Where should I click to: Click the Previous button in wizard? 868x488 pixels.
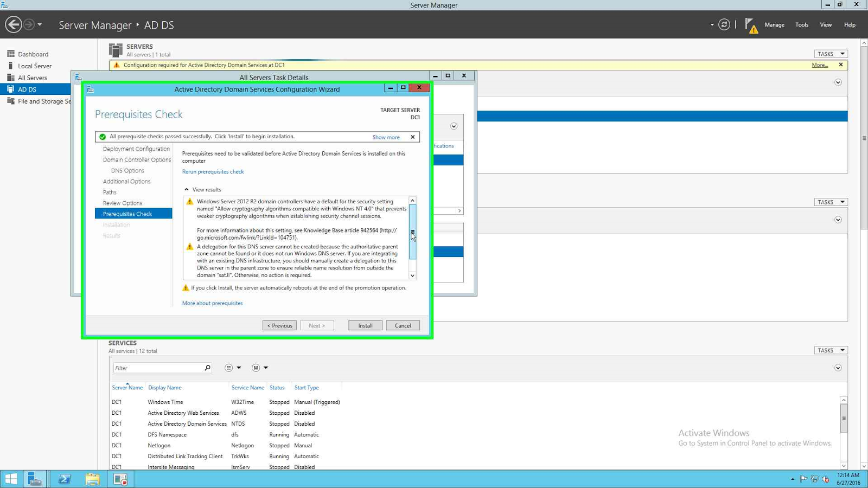point(279,325)
